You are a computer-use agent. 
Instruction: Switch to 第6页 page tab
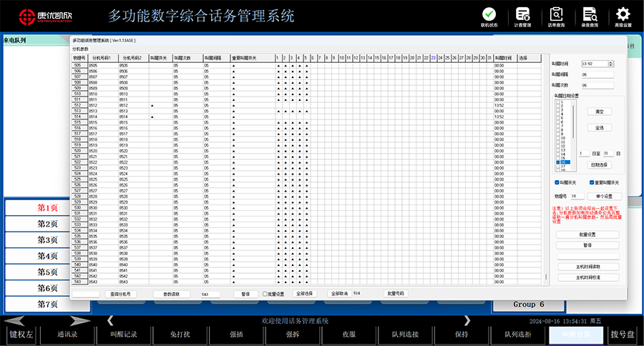pos(48,288)
